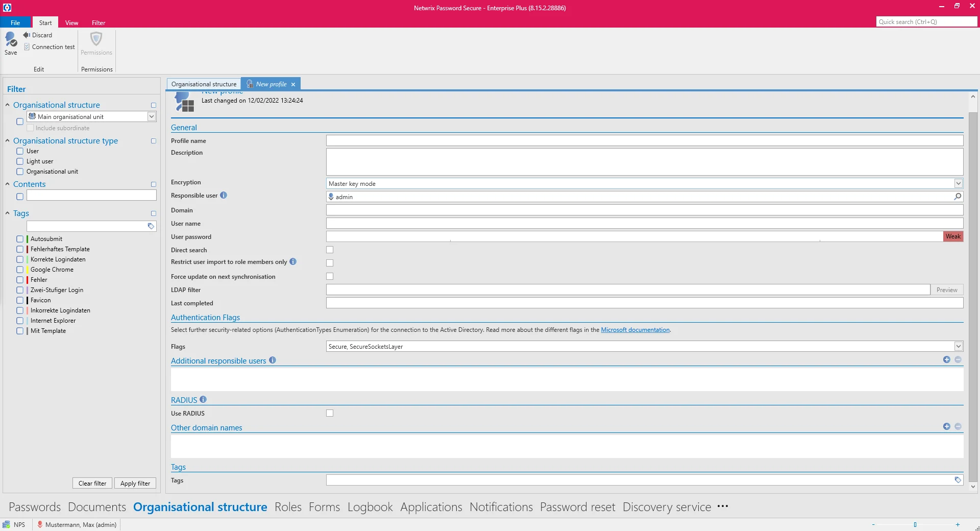Remove an additional responsible user with minus icon
The width and height of the screenshot is (980, 531).
(958, 359)
